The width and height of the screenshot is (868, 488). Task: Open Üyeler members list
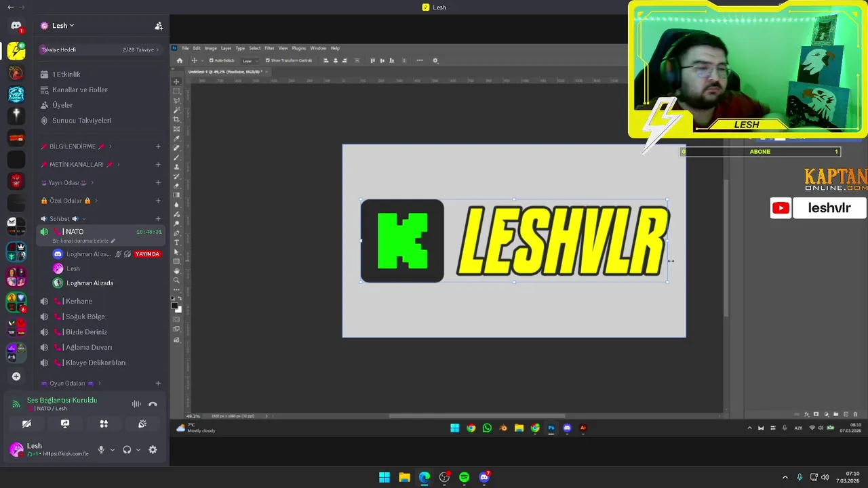point(62,105)
